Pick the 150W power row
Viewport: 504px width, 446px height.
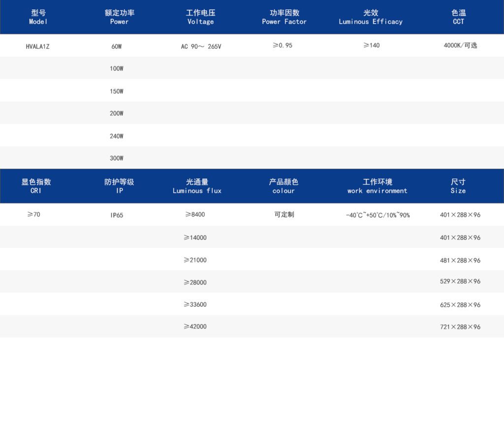point(117,91)
